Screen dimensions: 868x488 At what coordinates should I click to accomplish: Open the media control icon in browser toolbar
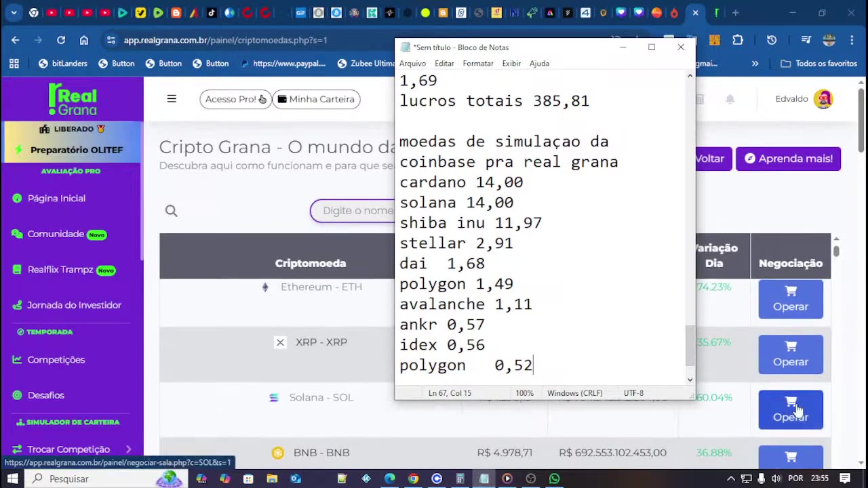[x=806, y=40]
